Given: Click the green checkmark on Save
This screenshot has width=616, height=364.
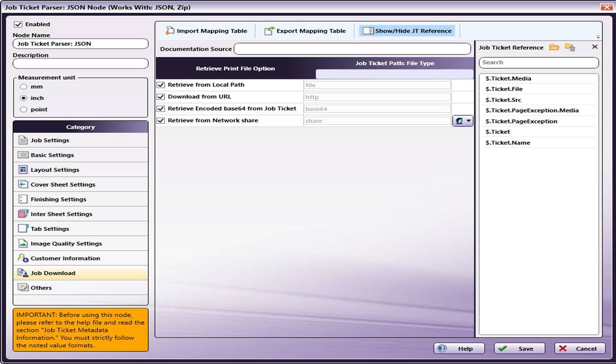Looking at the screenshot, I should point(502,348).
